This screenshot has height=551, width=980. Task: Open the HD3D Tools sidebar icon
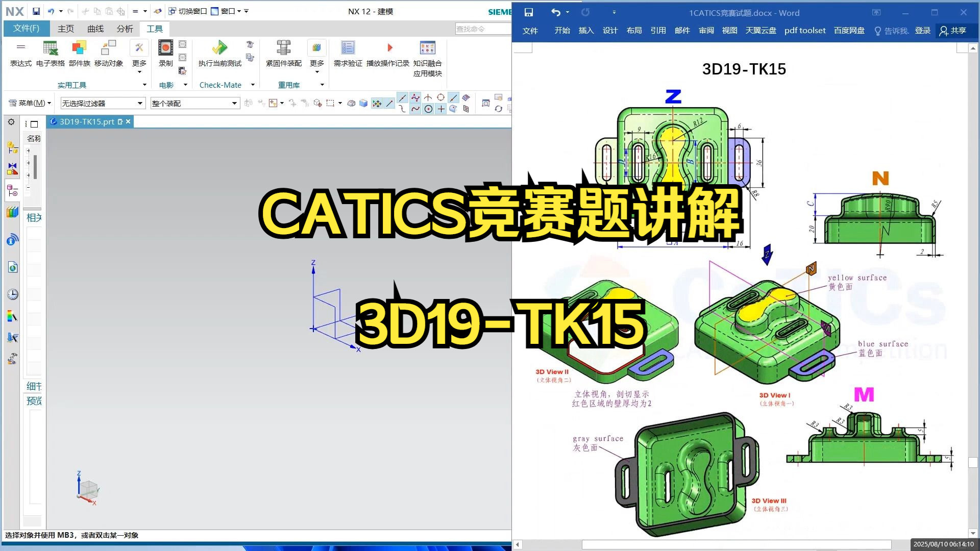[12, 240]
